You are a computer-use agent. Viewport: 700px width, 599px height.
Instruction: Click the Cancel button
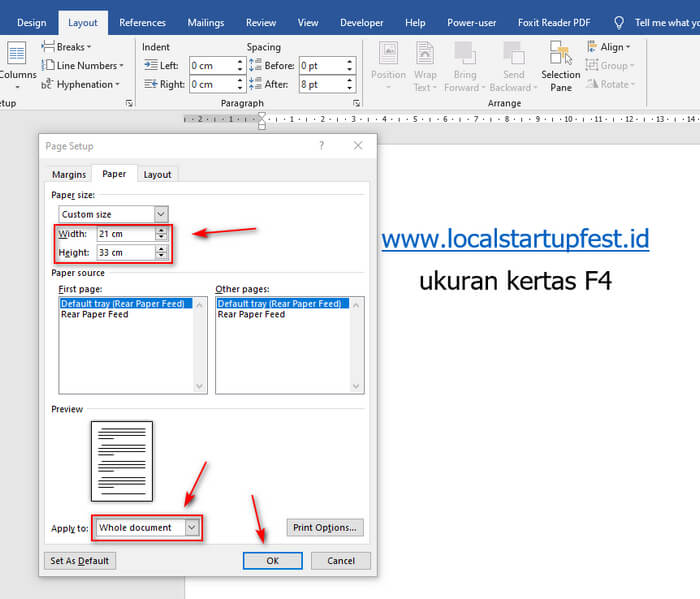click(341, 561)
